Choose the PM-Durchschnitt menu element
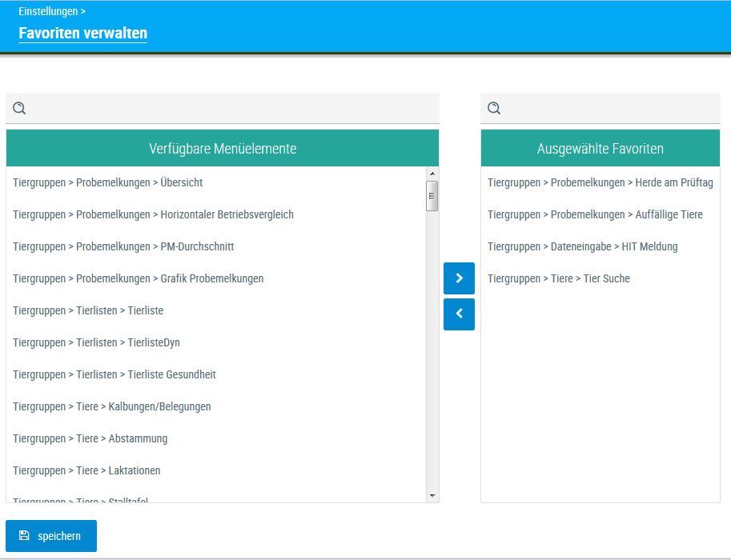The width and height of the screenshot is (731, 560). (x=123, y=246)
